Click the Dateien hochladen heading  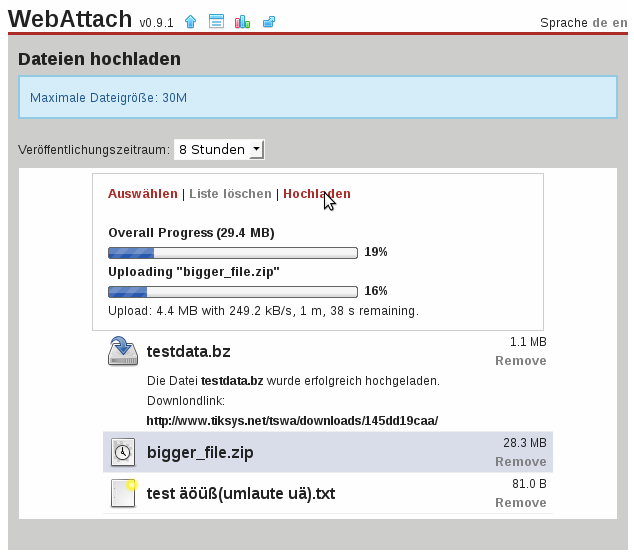[x=99, y=59]
